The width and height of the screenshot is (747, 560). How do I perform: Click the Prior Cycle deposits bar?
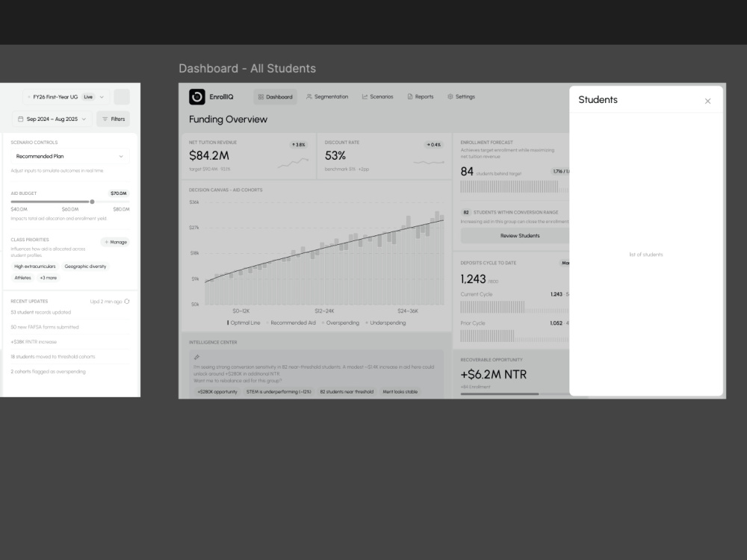point(515,336)
